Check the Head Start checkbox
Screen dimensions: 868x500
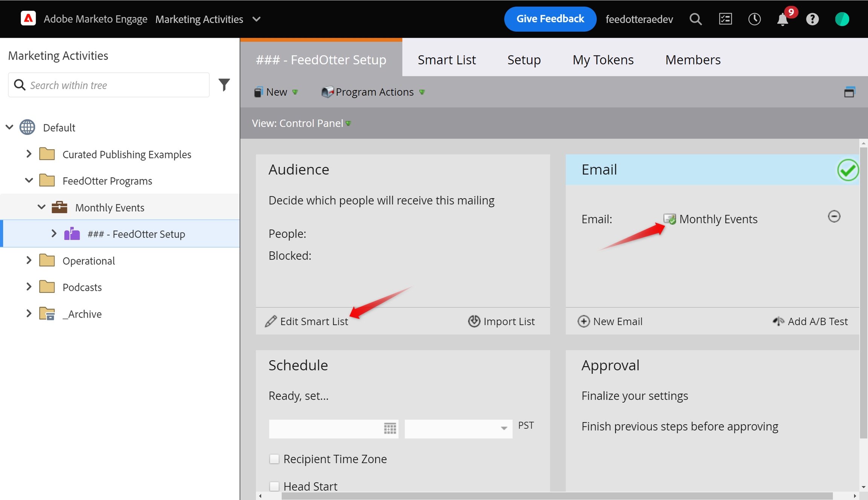(x=274, y=486)
